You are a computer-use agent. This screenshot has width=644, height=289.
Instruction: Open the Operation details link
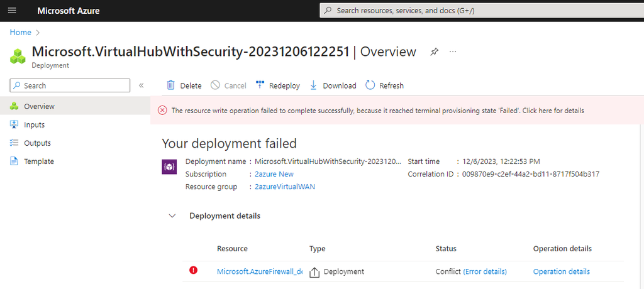[x=562, y=271]
